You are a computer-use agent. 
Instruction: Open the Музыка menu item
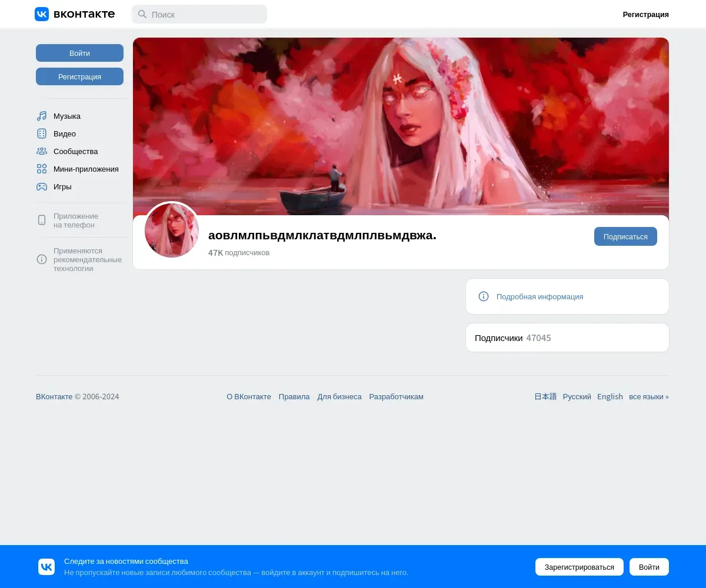[x=81, y=116]
